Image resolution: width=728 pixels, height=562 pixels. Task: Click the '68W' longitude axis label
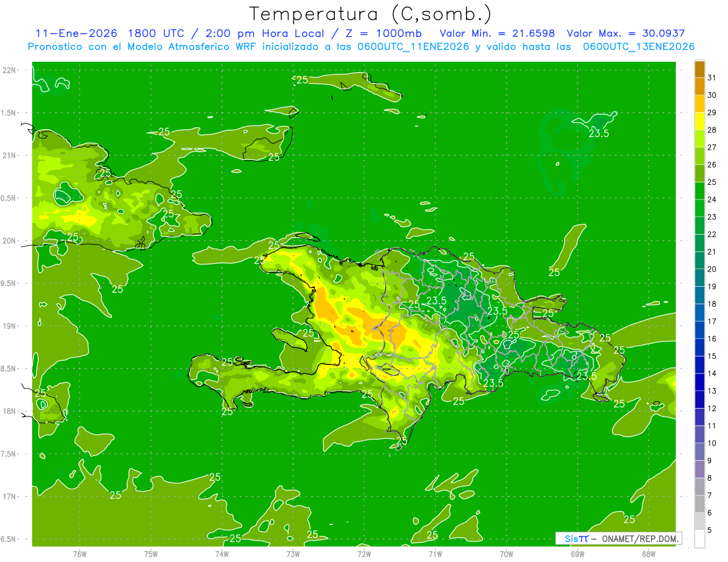[x=648, y=554]
